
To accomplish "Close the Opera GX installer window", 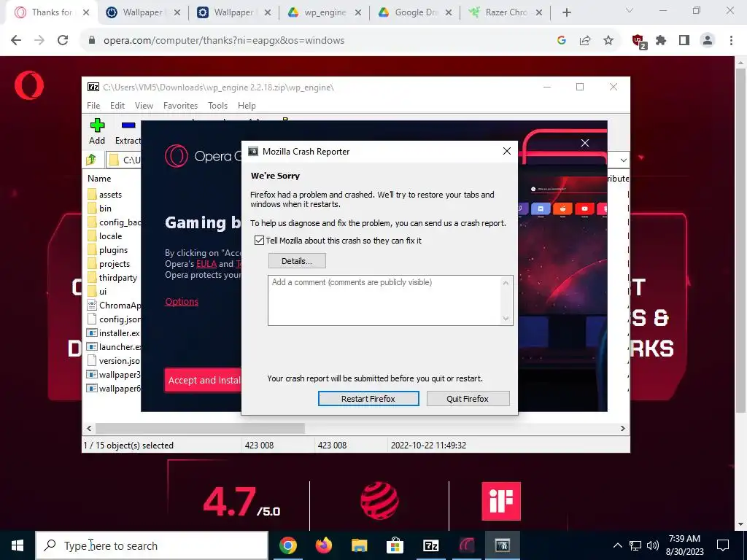I will click(x=585, y=143).
